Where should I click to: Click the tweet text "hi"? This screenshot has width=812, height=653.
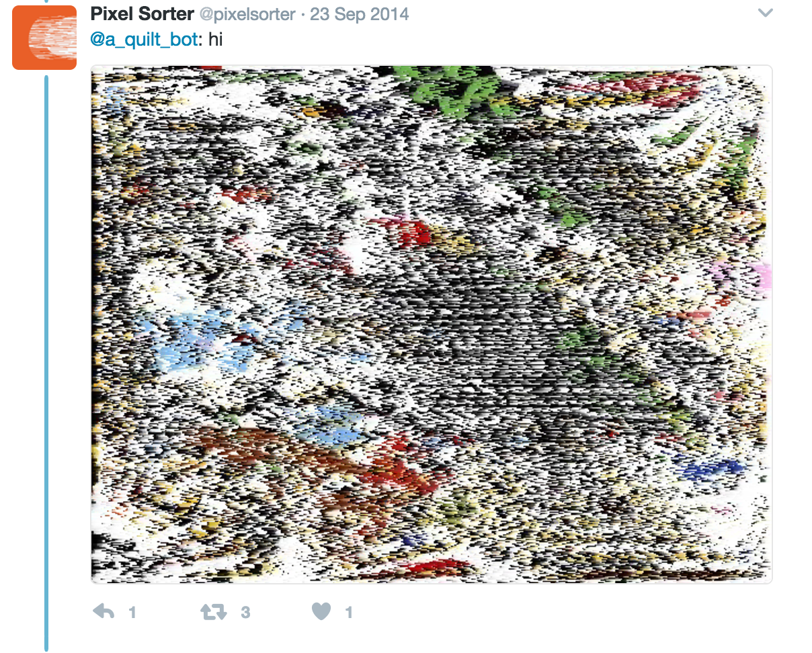[215, 40]
